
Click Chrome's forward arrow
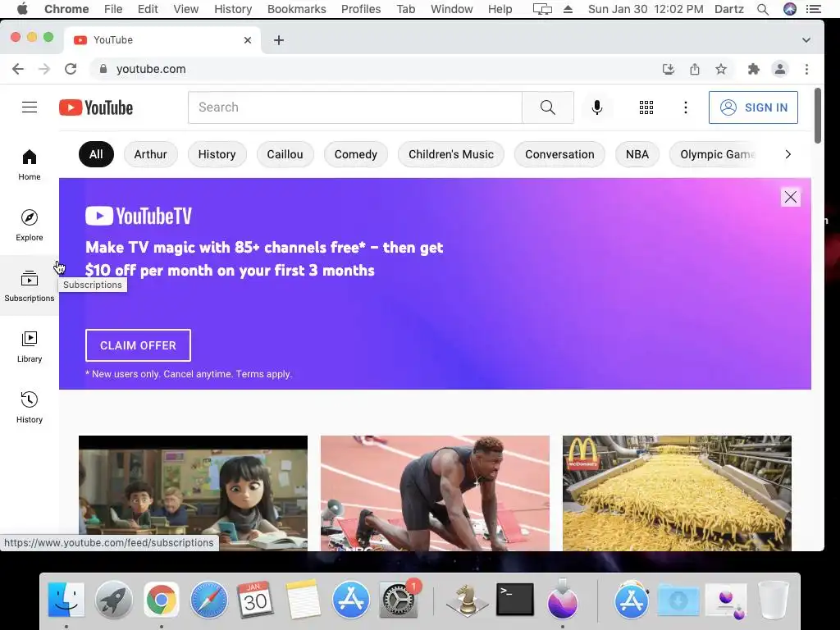pyautogui.click(x=44, y=69)
